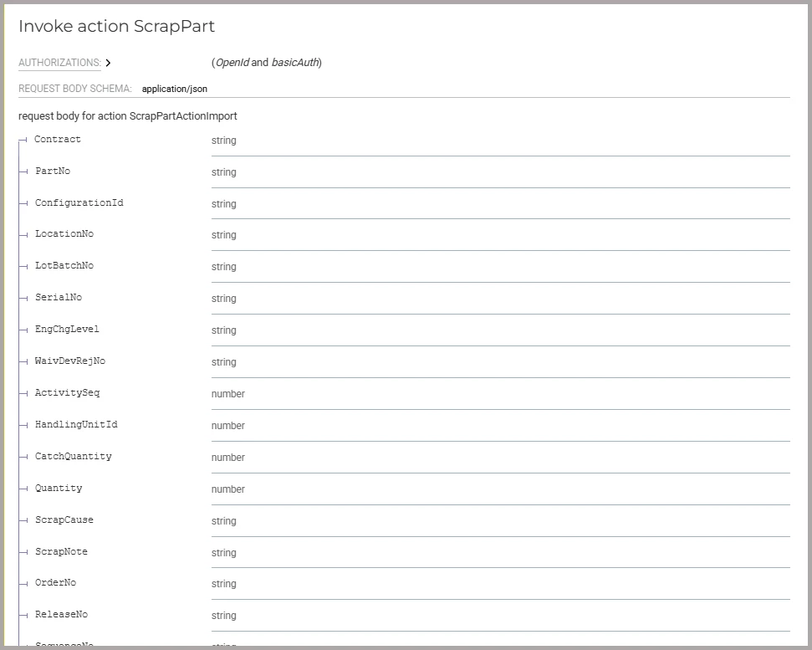Select the PartNo field row
Screen dimensions: 812x650
53,171
